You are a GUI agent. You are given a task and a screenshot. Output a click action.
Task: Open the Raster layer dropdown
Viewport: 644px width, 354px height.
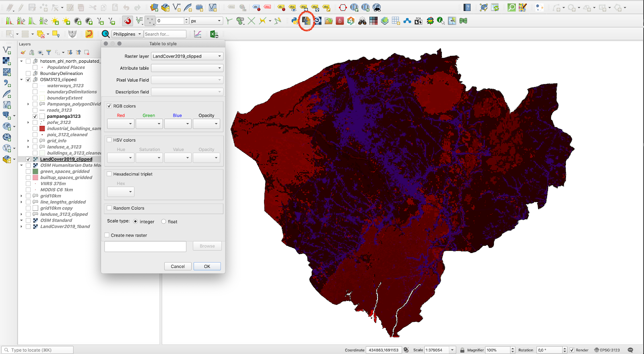(187, 56)
